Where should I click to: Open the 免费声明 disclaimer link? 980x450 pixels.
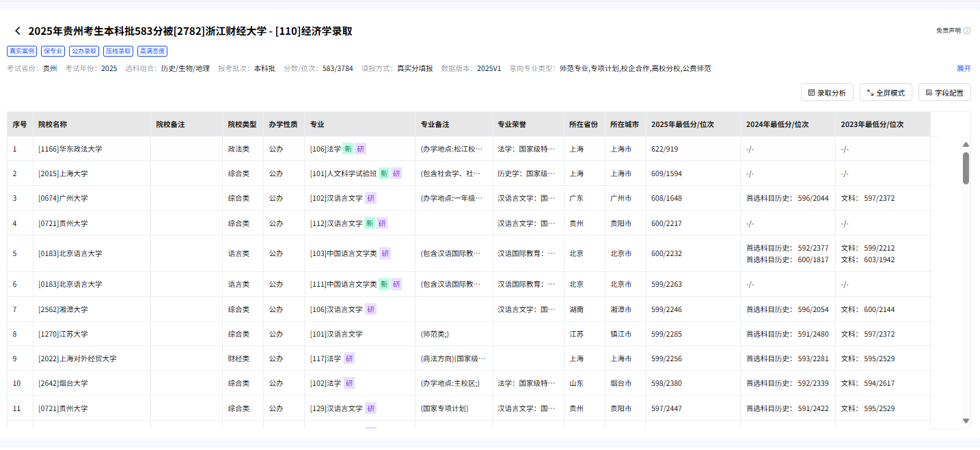948,30
